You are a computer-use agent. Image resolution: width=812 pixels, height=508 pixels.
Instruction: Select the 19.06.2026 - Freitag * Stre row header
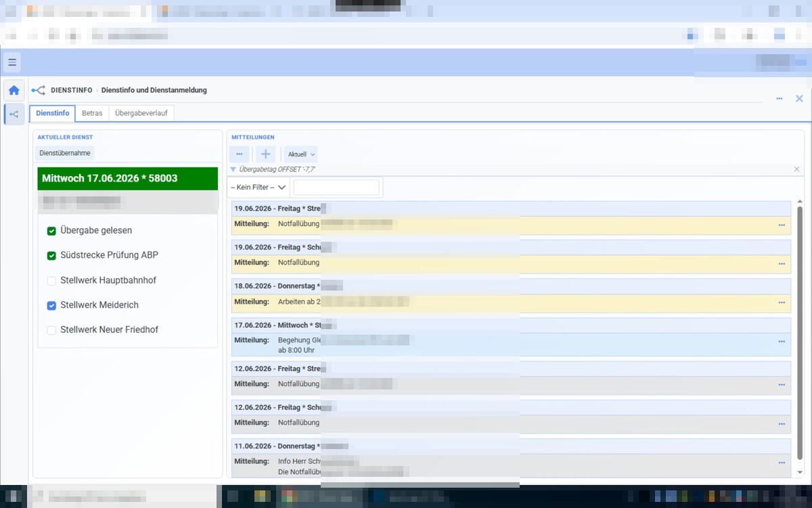(511, 209)
